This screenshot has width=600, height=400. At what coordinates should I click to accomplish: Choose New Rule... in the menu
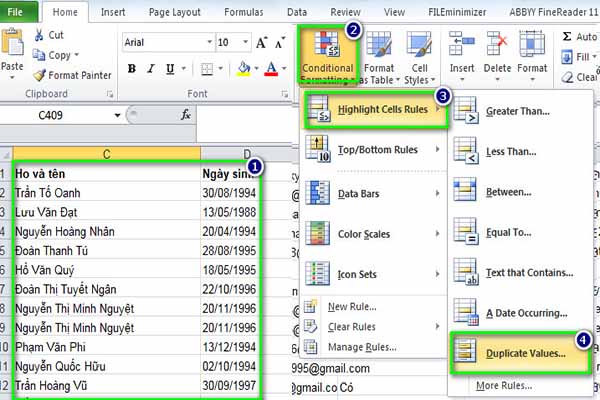pyautogui.click(x=374, y=307)
